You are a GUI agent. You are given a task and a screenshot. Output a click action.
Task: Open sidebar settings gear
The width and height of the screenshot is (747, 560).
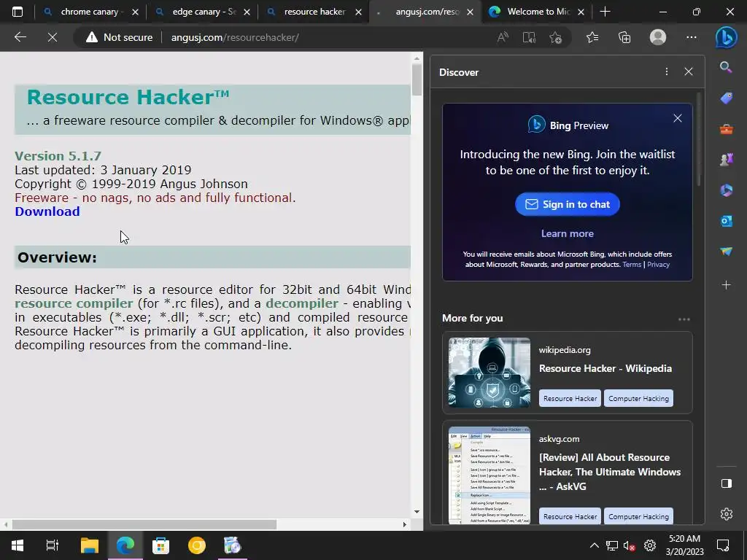pos(726,514)
